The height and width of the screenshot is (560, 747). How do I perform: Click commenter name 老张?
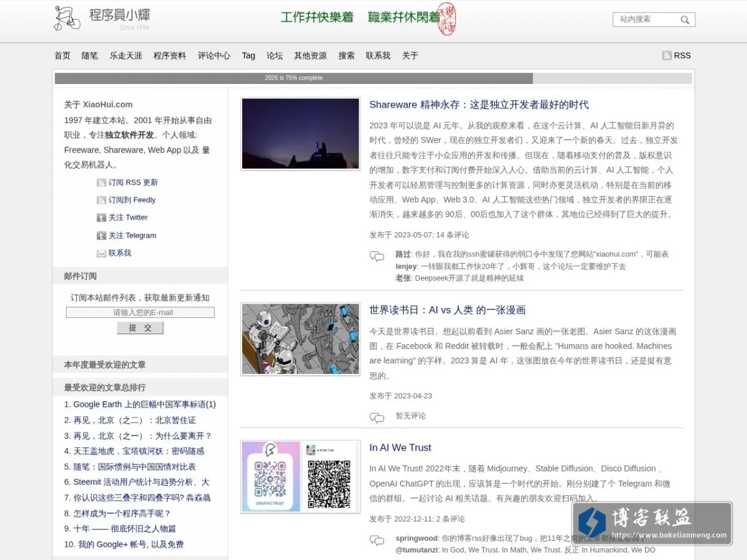coord(403,278)
